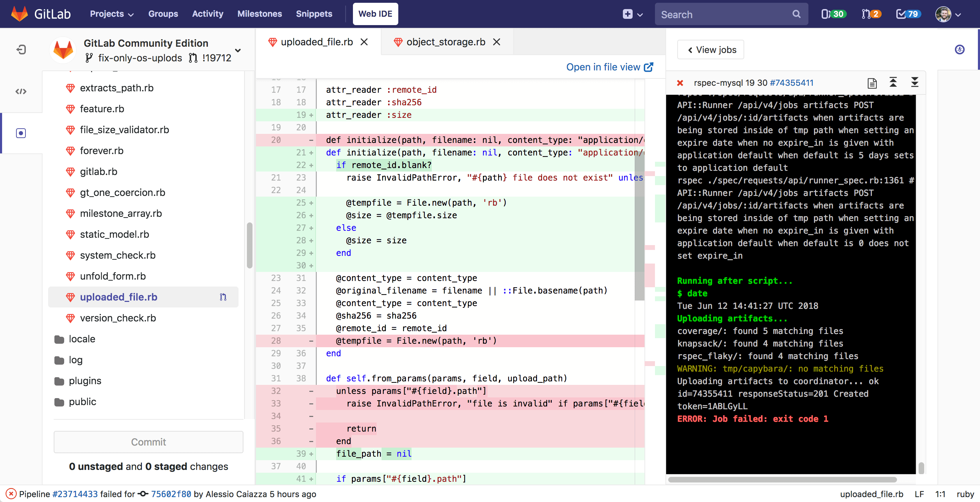
Task: Click the scroll-to-bottom icon in job log
Action: pos(915,83)
